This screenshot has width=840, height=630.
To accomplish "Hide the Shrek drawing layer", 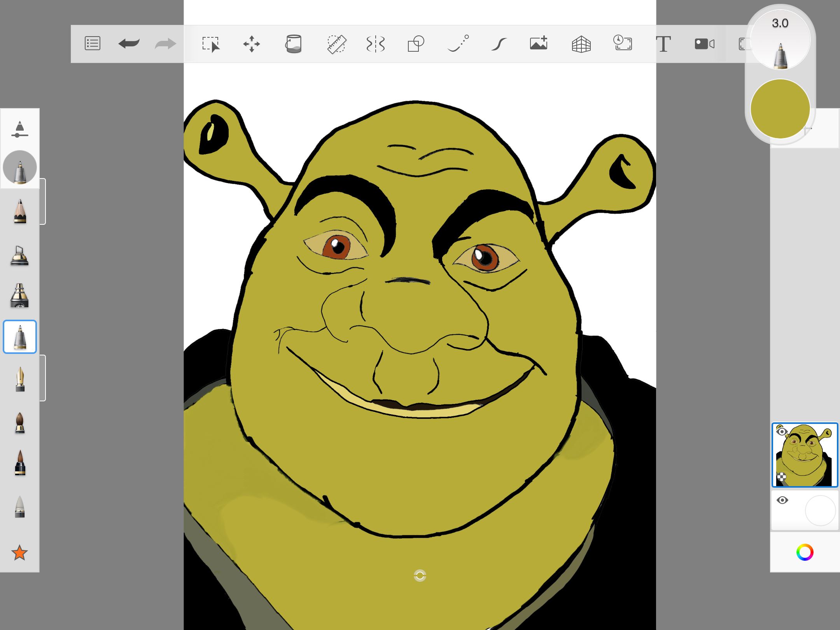I will tap(782, 431).
